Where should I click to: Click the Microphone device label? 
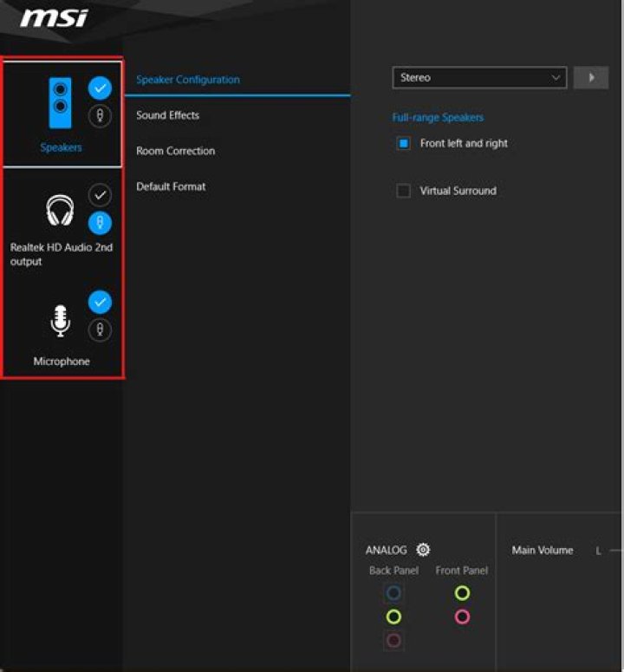[x=62, y=362]
